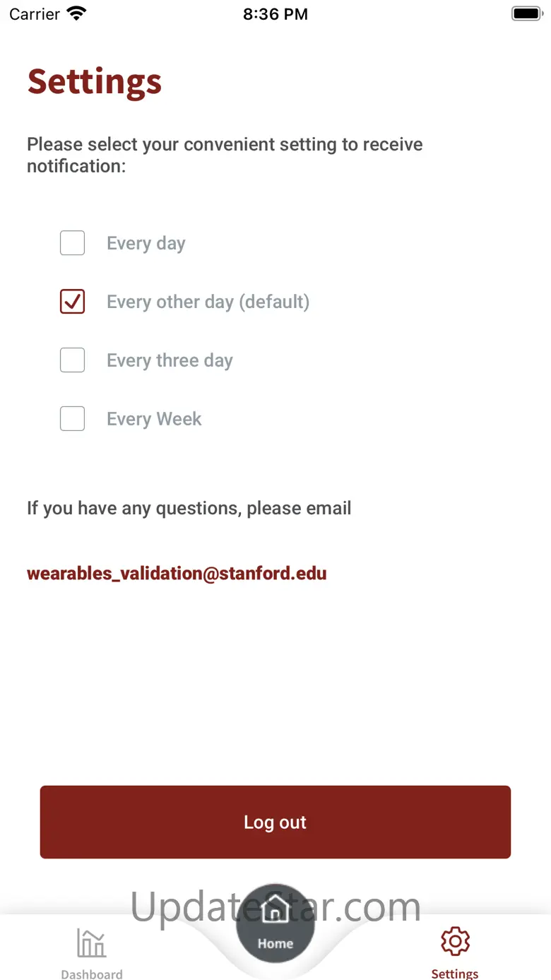Click the 'Every day' option label
551x980 pixels.
coord(146,243)
